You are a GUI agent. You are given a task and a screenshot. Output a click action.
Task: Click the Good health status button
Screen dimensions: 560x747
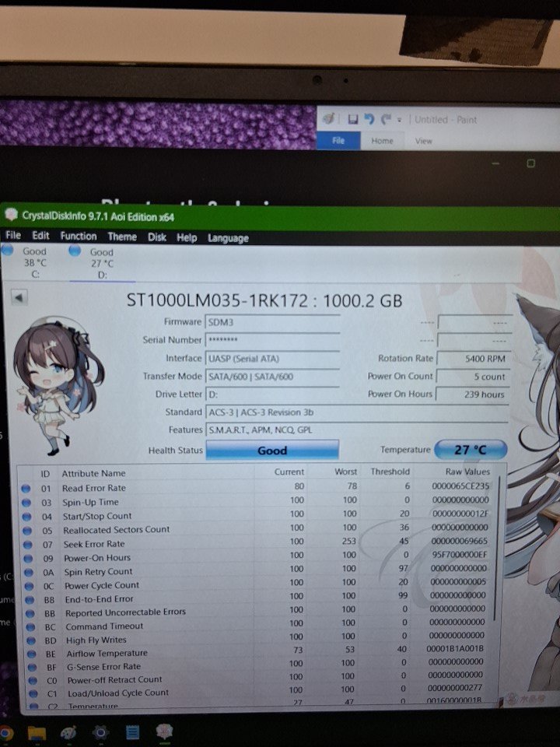(x=272, y=451)
